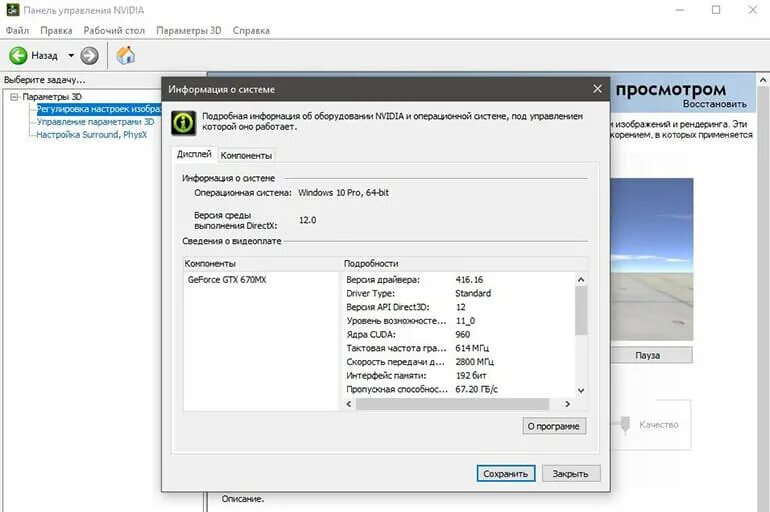Open Настройка Surround, PhysX item
Image resolution: width=770 pixels, height=512 pixels.
click(91, 135)
